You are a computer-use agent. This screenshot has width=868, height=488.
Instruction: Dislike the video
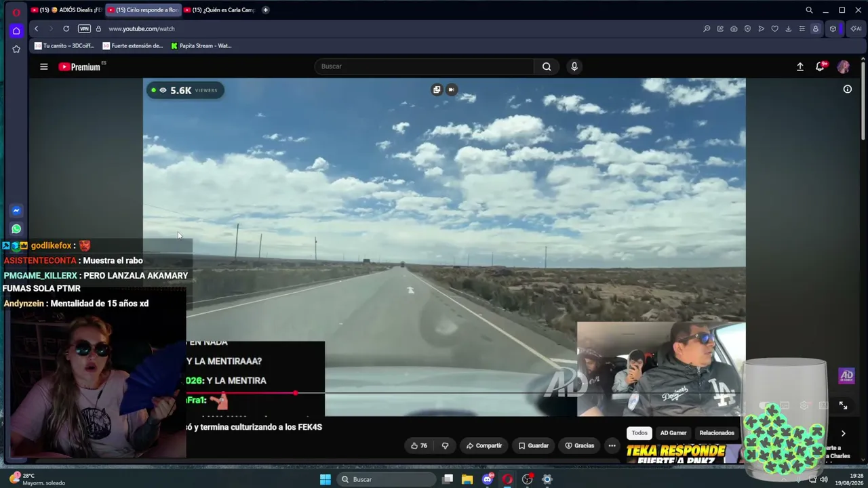click(445, 445)
